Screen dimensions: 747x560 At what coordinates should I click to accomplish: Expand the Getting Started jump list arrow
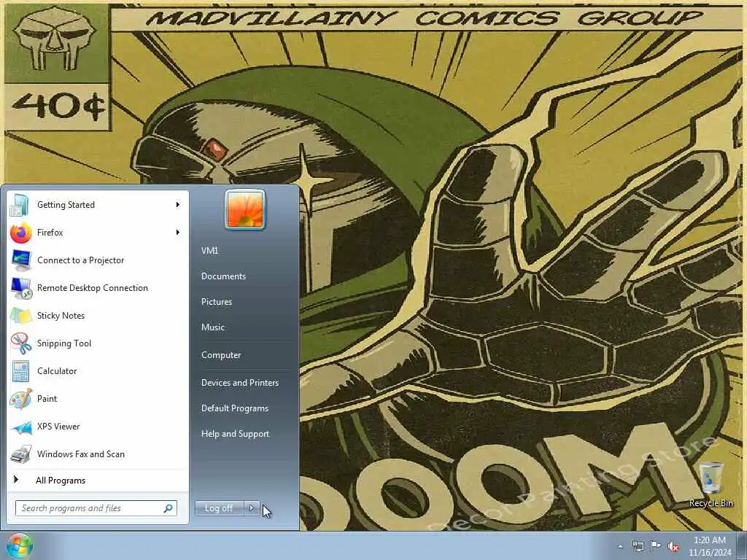click(x=178, y=205)
